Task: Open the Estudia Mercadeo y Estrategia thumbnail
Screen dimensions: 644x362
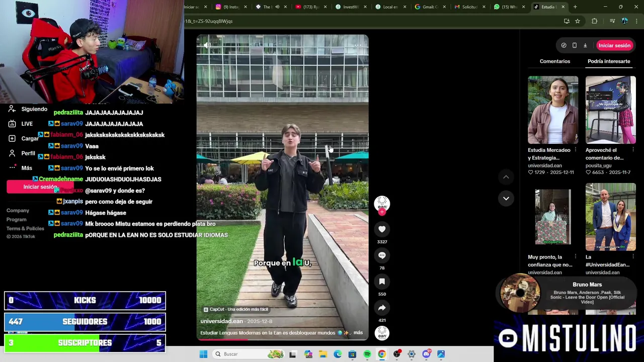Action: click(553, 110)
